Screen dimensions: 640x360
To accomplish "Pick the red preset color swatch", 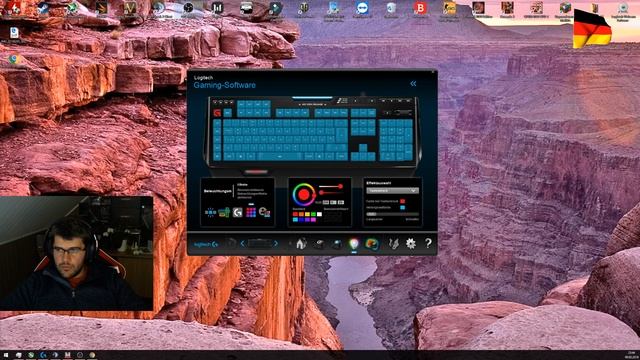I will tap(295, 214).
